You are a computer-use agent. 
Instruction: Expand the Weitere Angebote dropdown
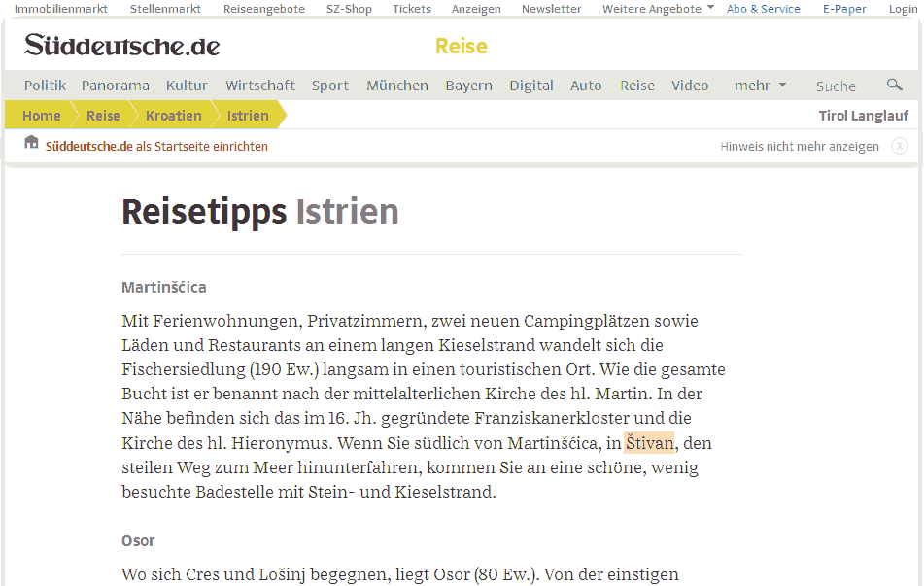coord(658,8)
